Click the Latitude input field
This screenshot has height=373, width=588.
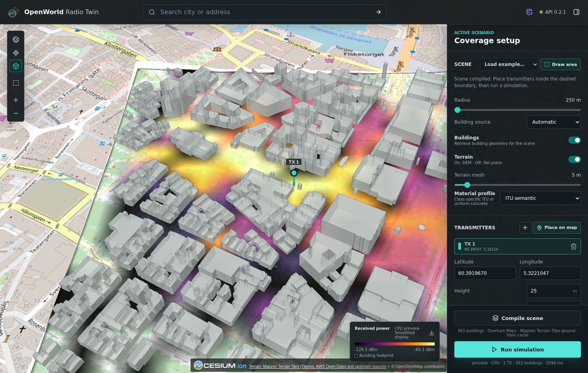485,273
